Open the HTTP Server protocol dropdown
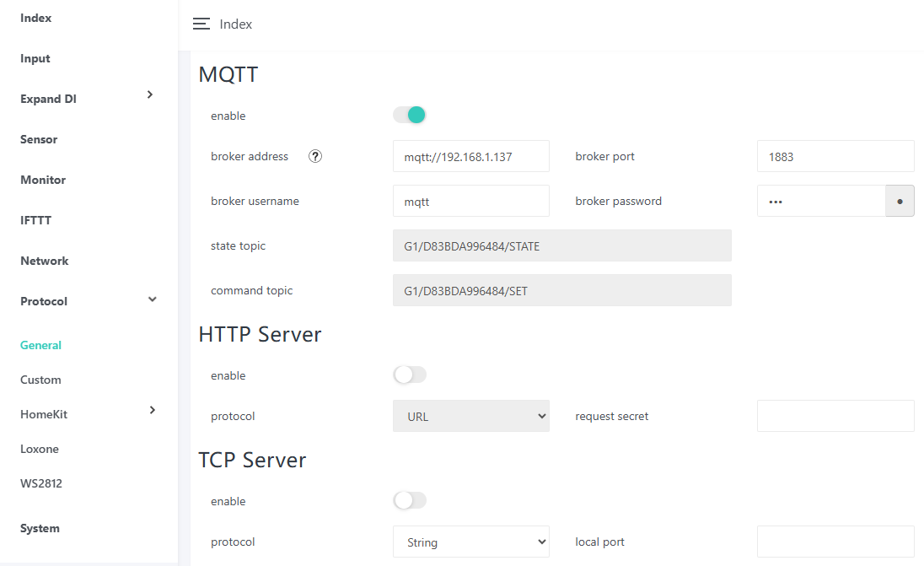Screen dimensions: 924x566 click(470, 416)
